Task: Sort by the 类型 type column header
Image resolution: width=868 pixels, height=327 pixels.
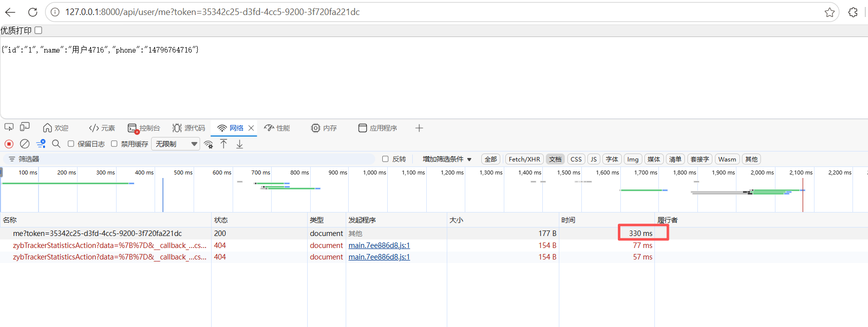Action: click(327, 220)
